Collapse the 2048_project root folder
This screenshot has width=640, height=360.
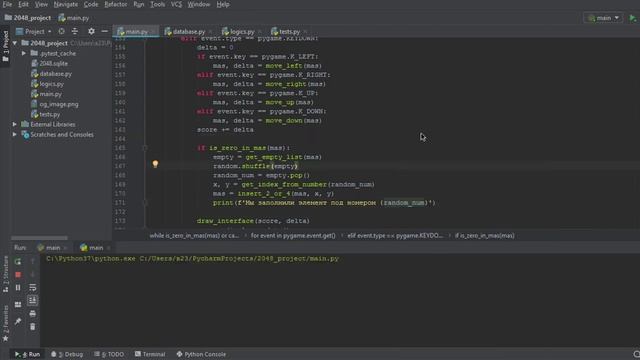pos(15,43)
